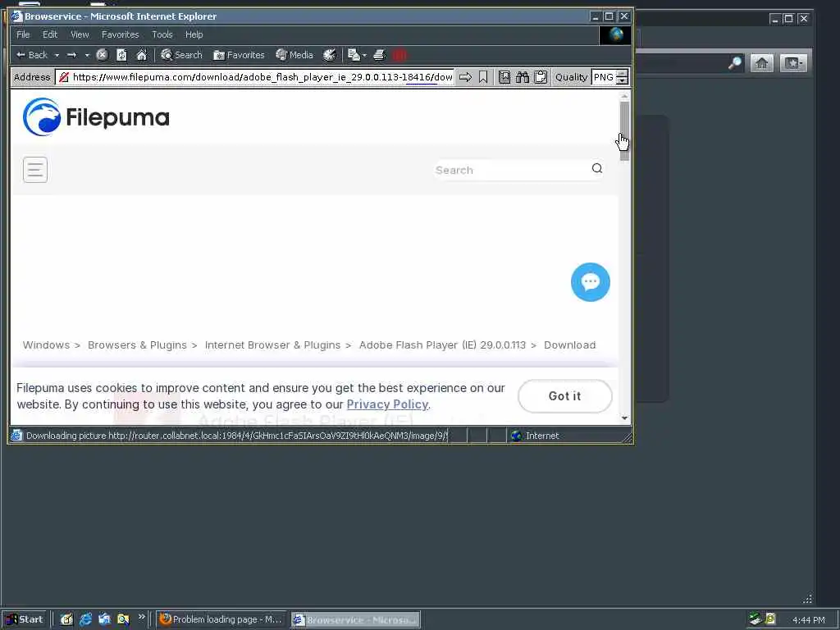Click the Mail icon in toolbar
840x630 pixels.
(354, 55)
